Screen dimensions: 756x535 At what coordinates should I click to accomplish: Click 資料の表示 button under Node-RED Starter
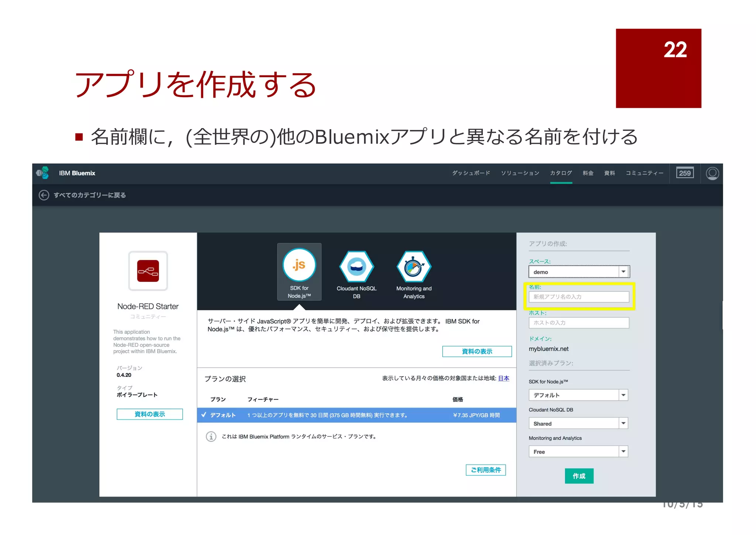click(150, 414)
